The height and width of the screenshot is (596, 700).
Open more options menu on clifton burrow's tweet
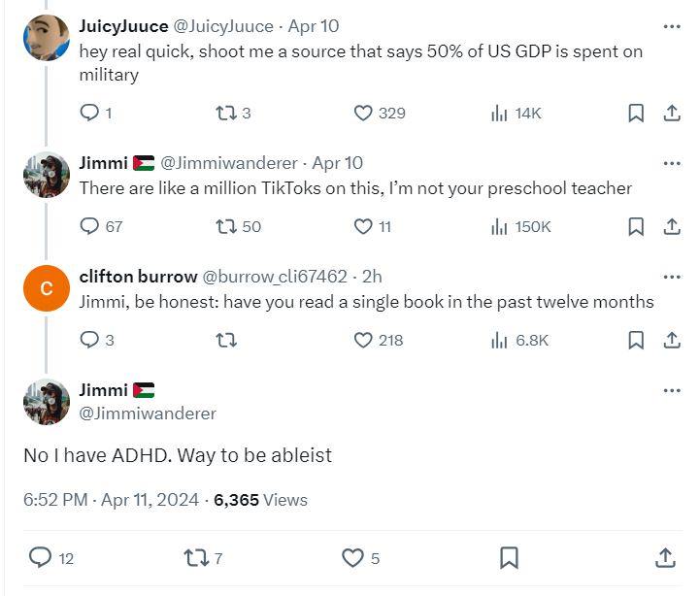[x=672, y=277]
